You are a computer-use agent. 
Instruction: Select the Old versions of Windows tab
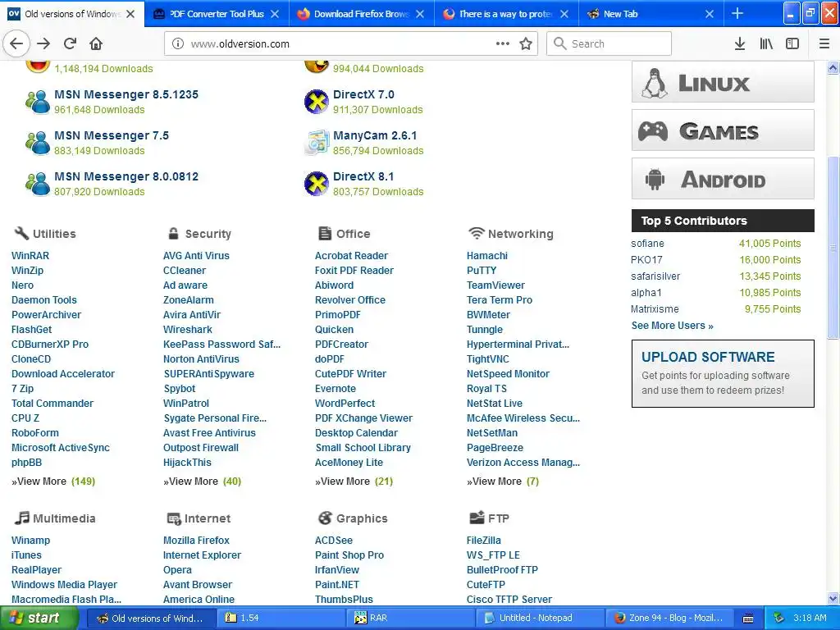pyautogui.click(x=72, y=14)
